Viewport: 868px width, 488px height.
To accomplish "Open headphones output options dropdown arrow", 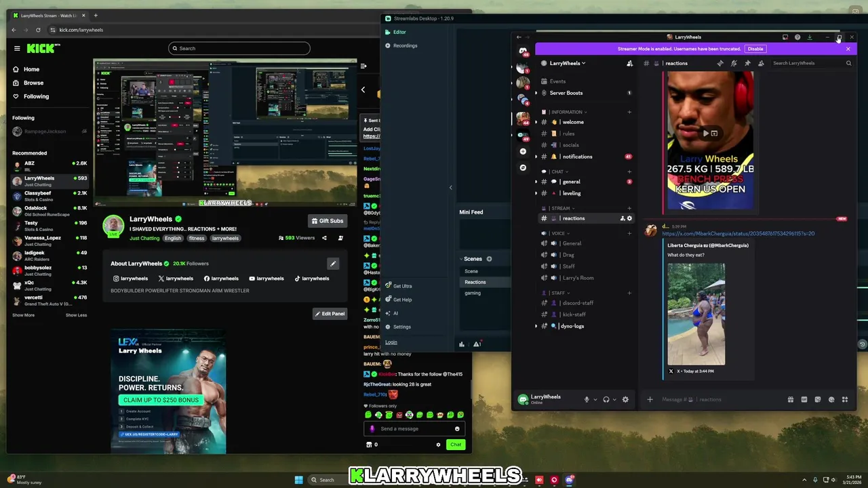I will point(615,399).
